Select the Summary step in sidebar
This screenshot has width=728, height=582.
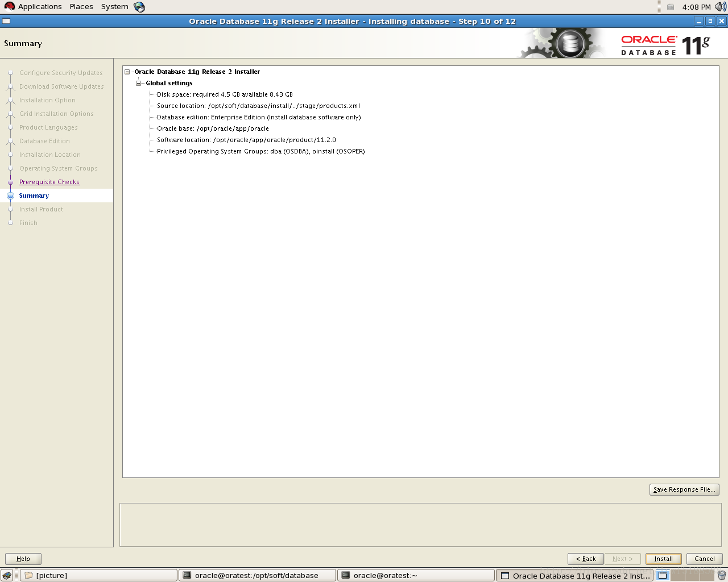click(34, 196)
